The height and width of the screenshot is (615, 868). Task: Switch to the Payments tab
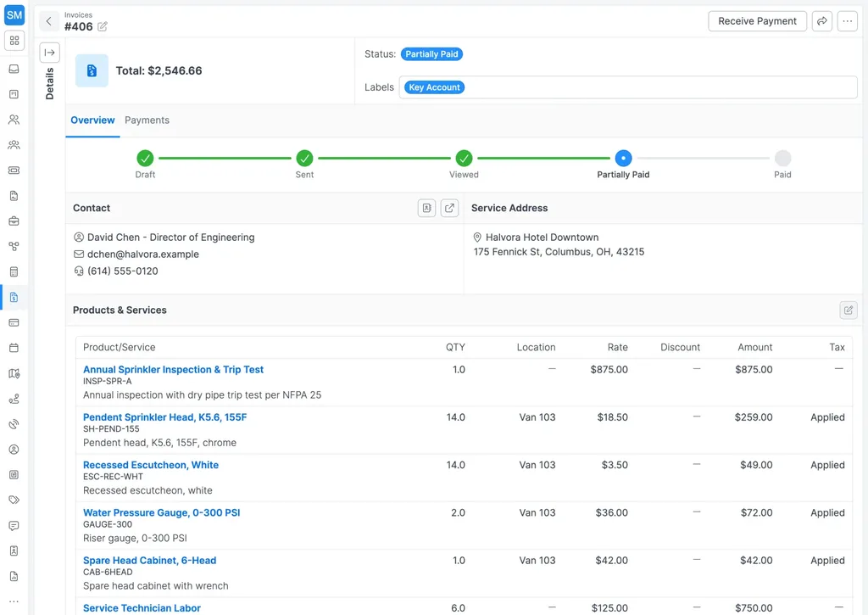click(x=147, y=120)
